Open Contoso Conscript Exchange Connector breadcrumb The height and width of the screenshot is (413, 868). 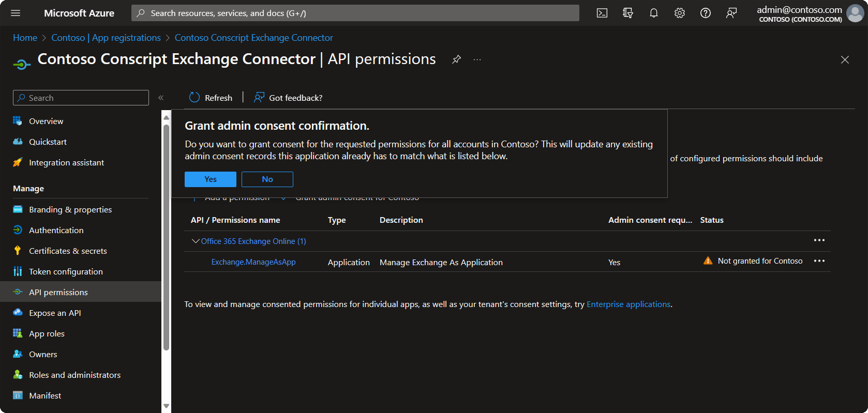[x=254, y=38]
